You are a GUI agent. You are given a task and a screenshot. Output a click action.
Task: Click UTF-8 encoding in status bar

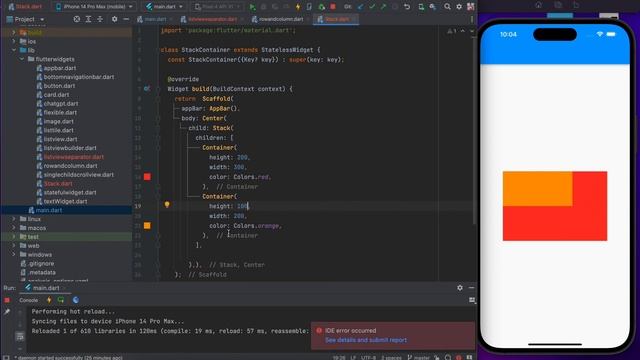369,358
